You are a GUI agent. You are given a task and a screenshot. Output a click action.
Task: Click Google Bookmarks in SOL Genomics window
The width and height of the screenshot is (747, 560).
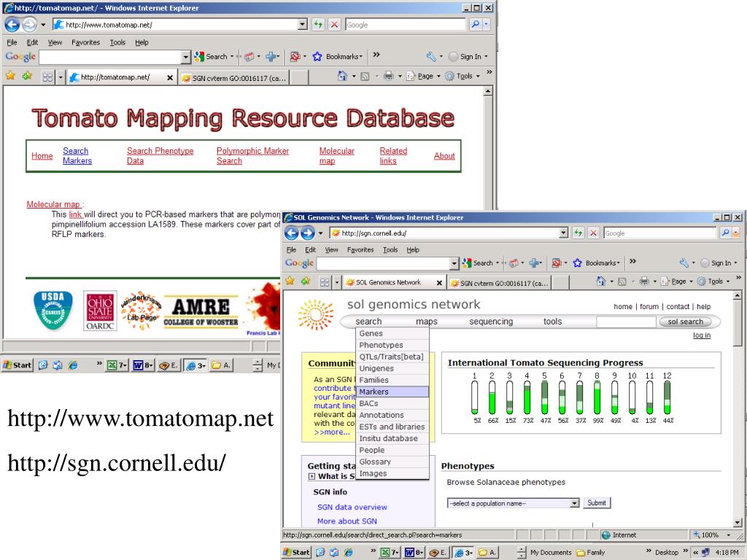(596, 262)
